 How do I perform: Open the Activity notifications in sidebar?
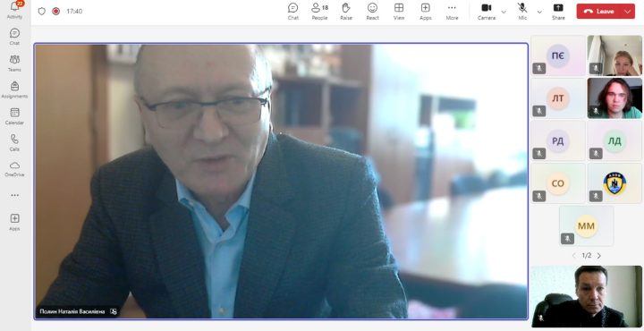click(15, 10)
